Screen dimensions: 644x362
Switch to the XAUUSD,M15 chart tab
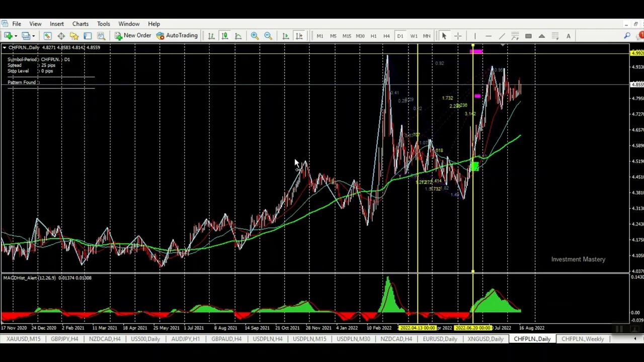[23, 339]
